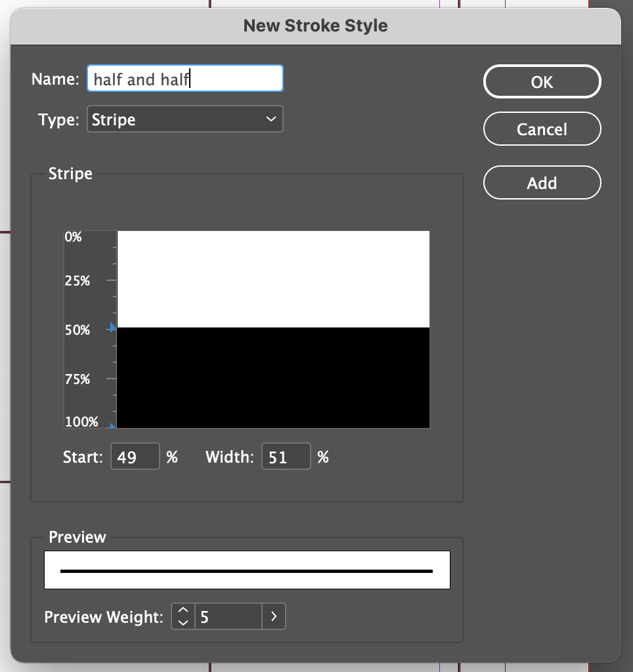The height and width of the screenshot is (672, 633).
Task: Select the Start percentage field
Action: (x=135, y=456)
